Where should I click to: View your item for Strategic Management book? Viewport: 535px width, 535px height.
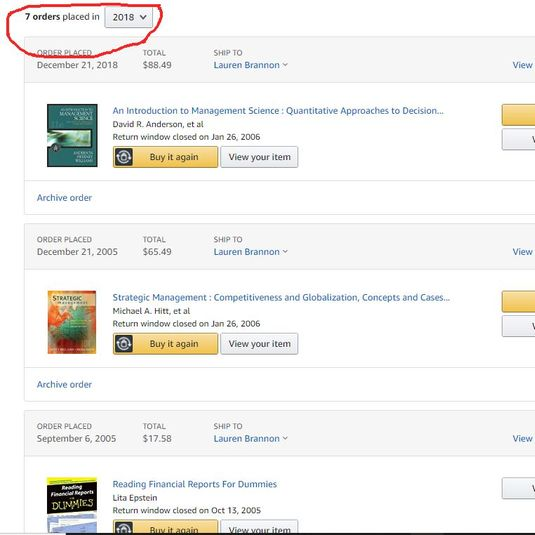[x=259, y=344]
